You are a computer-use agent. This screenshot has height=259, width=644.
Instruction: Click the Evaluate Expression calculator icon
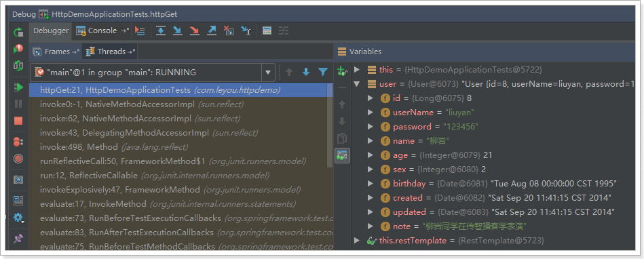click(267, 31)
